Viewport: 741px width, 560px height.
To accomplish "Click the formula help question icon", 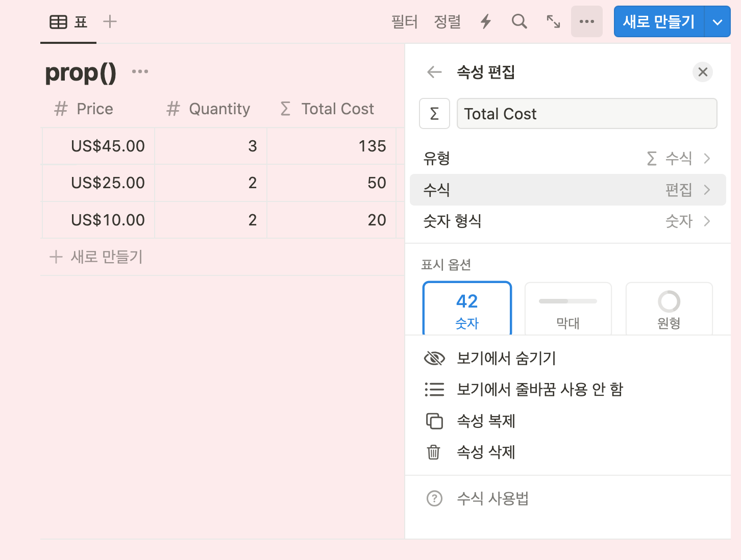I will click(434, 498).
